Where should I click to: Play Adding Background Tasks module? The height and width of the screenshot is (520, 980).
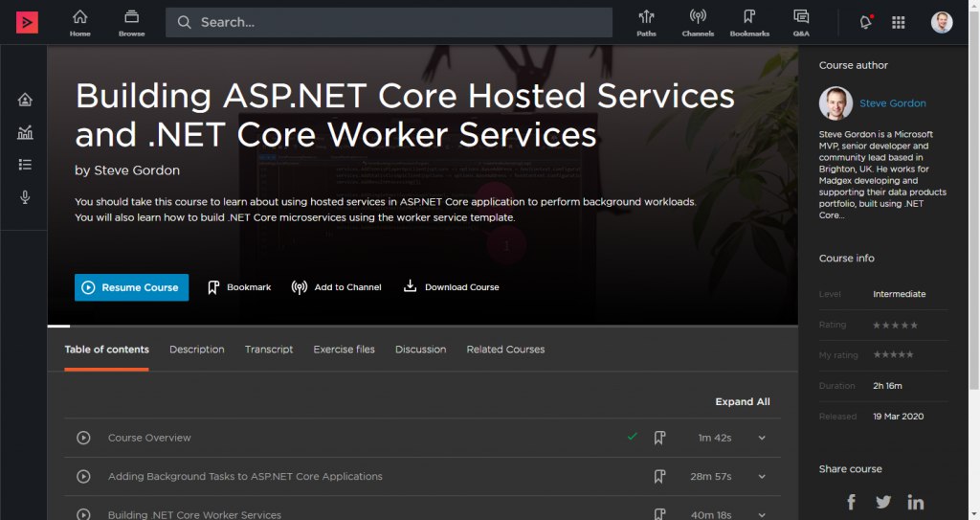83,476
